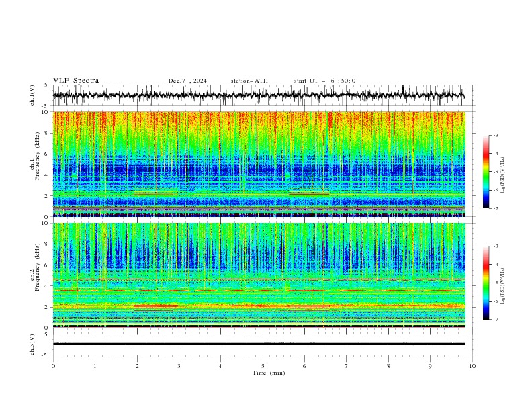Click the "3" tick label on Time axis

pyautogui.click(x=179, y=366)
